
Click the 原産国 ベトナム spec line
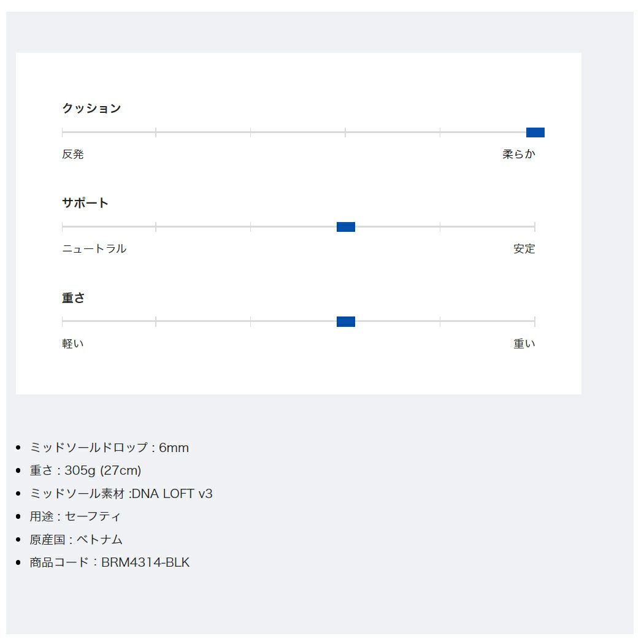(x=76, y=540)
